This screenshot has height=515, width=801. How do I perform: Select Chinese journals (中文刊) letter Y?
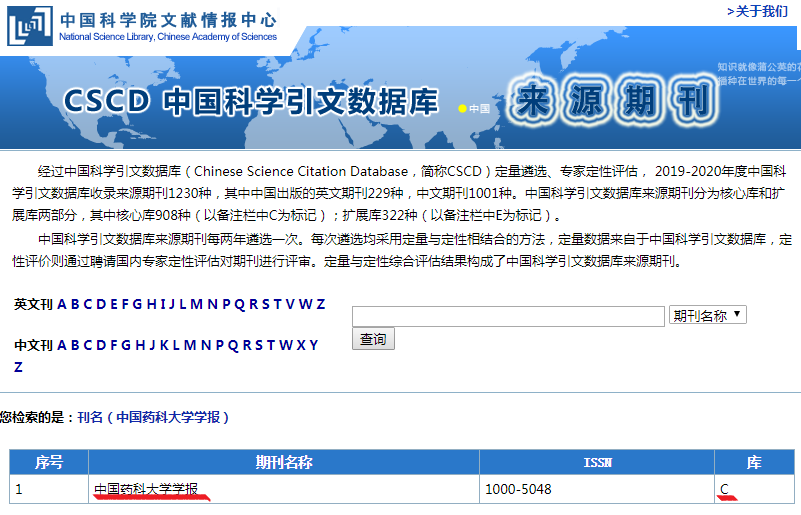[x=314, y=345]
